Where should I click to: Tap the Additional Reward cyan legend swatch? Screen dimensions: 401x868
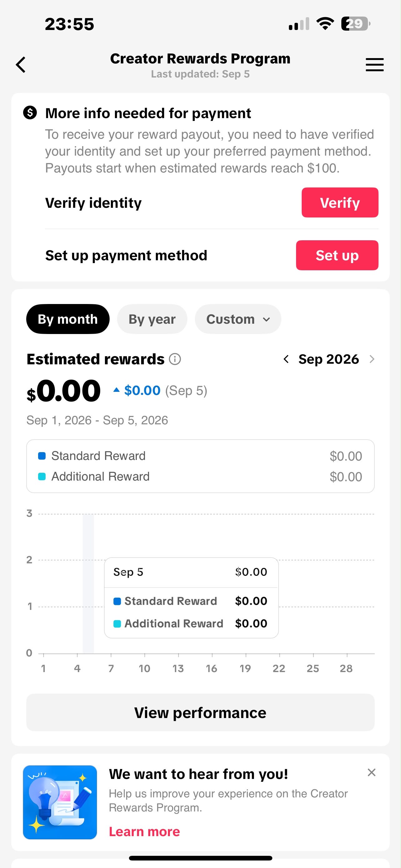pyautogui.click(x=42, y=476)
